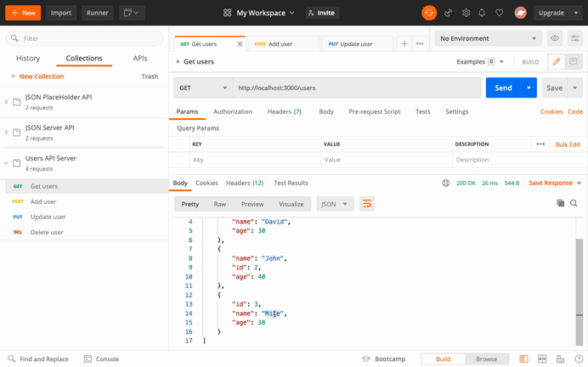Open keyboard shortcuts icon in bottom bar
The width and height of the screenshot is (588, 367).
(x=560, y=359)
